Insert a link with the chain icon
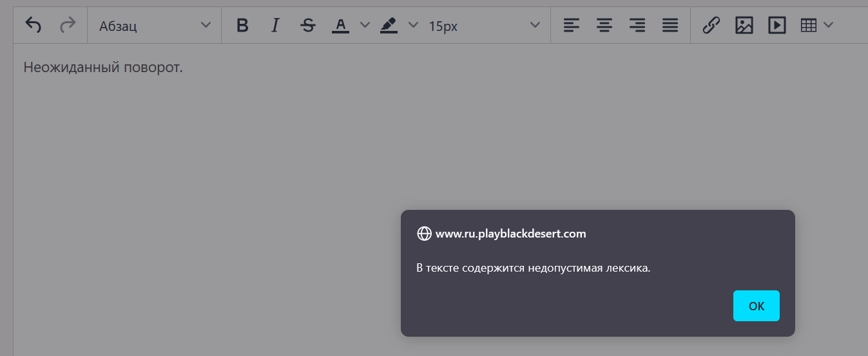The height and width of the screenshot is (356, 868). pyautogui.click(x=711, y=26)
